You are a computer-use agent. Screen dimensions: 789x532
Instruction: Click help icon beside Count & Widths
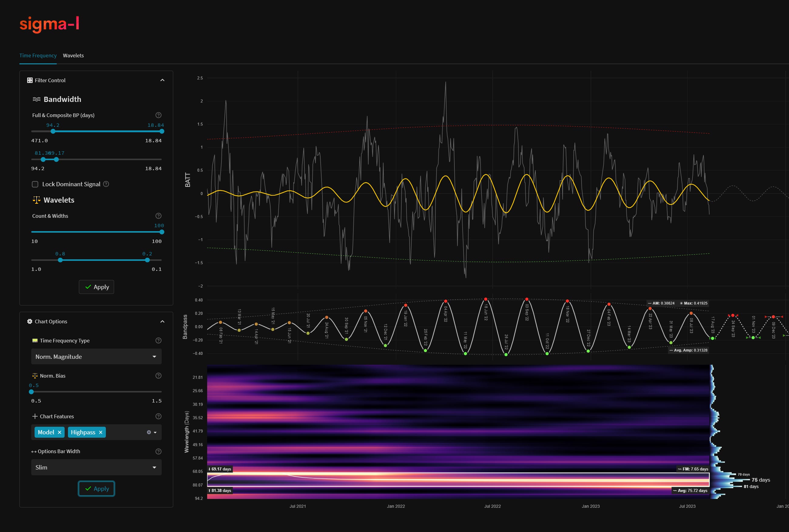(x=158, y=216)
